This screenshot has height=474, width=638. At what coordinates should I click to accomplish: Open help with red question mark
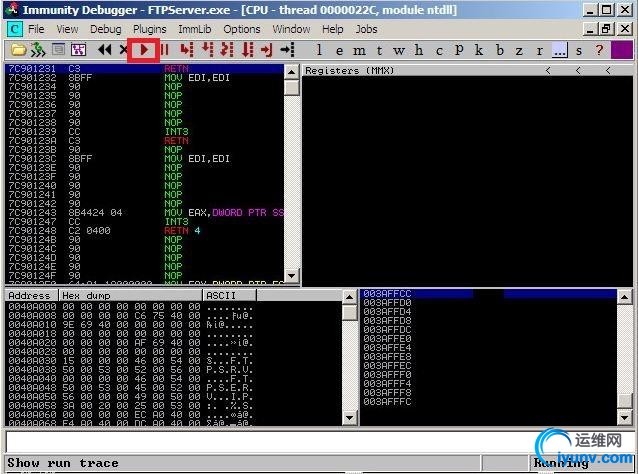coord(599,50)
